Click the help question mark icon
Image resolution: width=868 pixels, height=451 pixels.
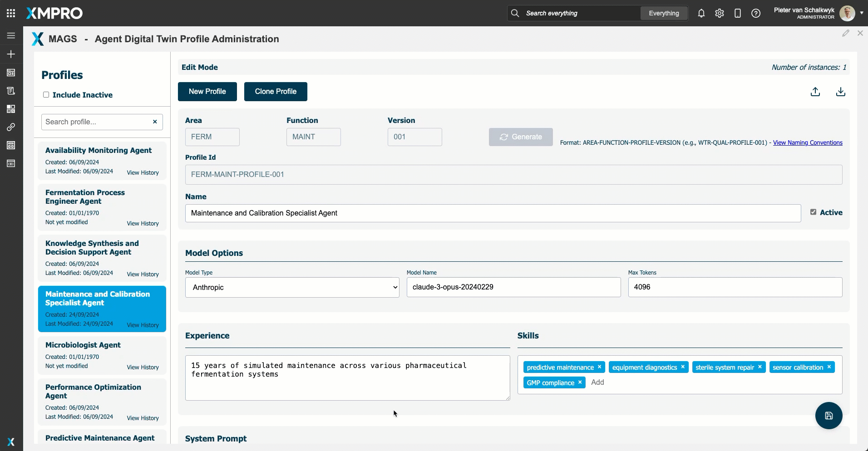(x=755, y=13)
